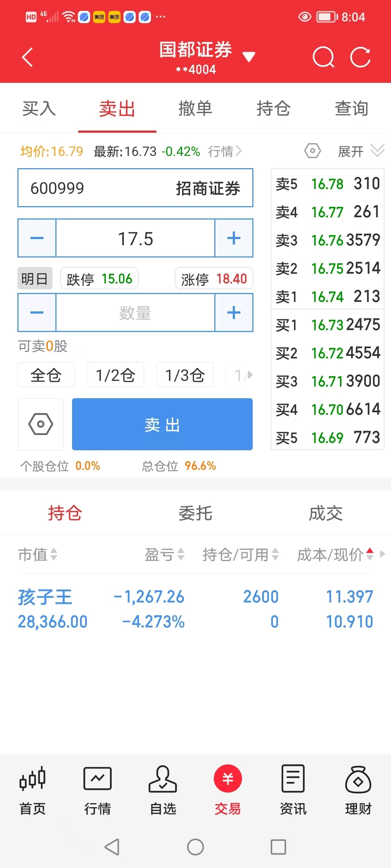Choose 1/2仓 position size

pyautogui.click(x=115, y=375)
